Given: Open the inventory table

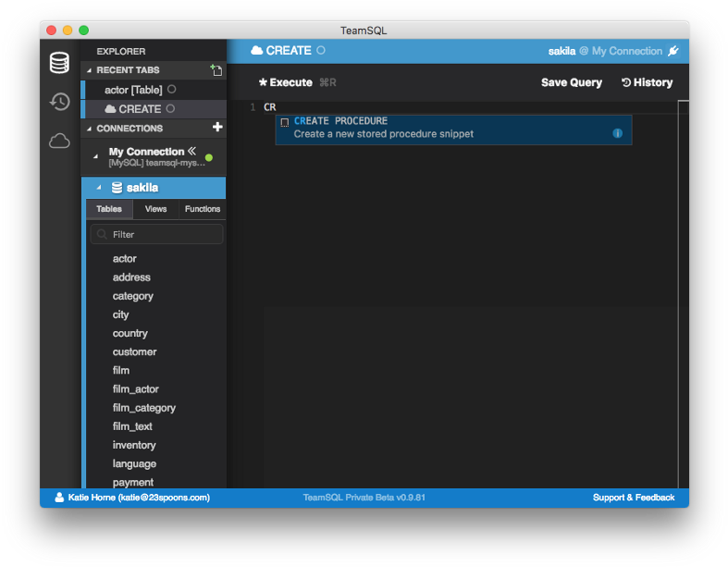Looking at the screenshot, I should (x=134, y=445).
